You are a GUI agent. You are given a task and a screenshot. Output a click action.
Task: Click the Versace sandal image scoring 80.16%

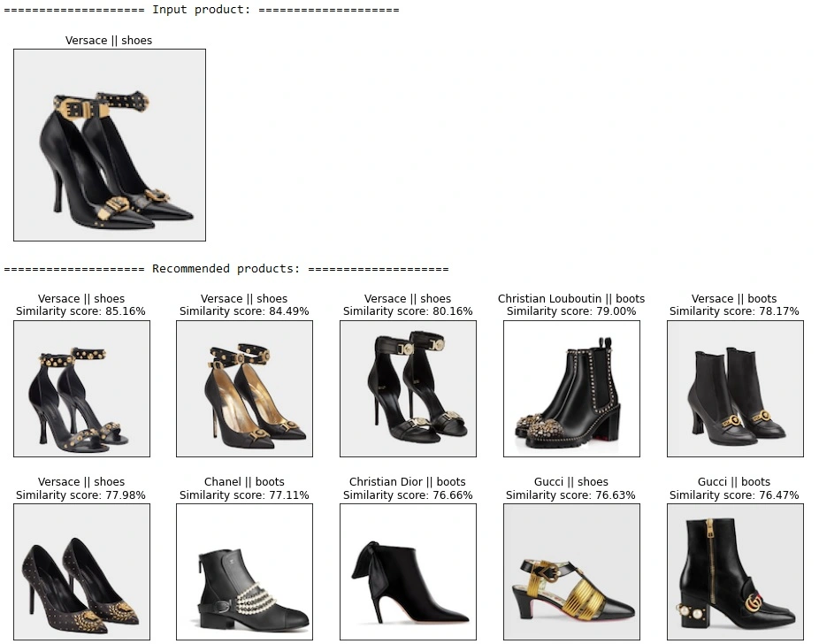(x=408, y=388)
